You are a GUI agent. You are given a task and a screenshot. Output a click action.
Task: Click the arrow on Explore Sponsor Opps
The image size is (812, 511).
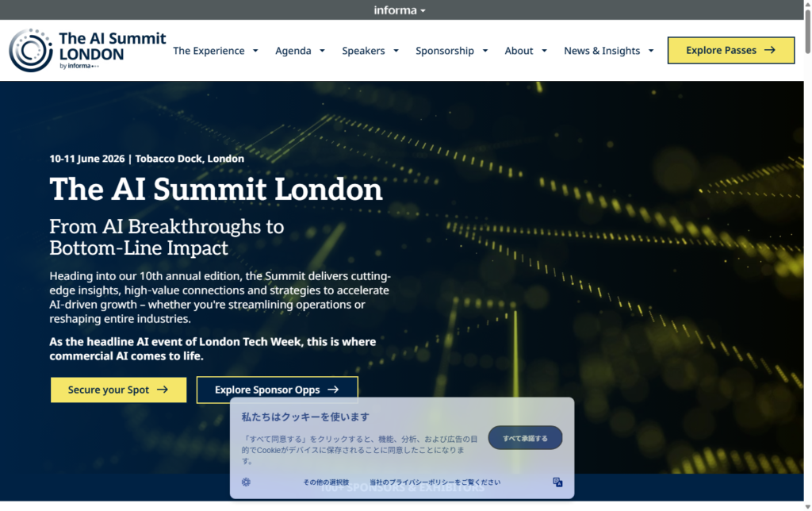pyautogui.click(x=333, y=390)
